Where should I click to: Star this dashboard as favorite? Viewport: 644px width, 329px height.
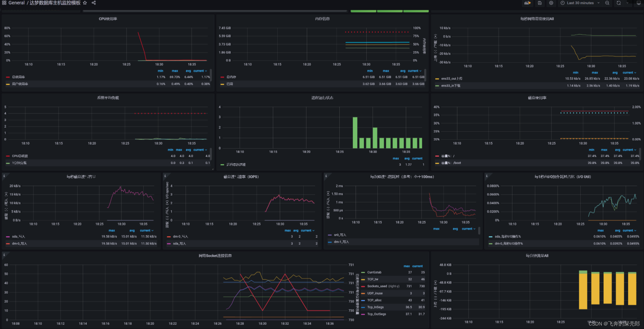click(x=85, y=3)
